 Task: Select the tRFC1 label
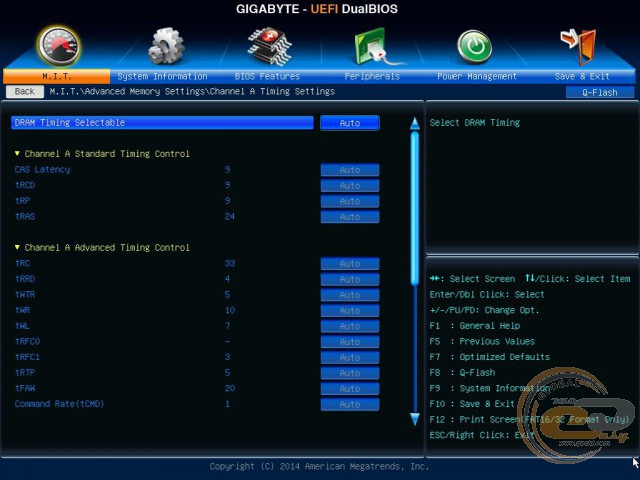tap(27, 357)
